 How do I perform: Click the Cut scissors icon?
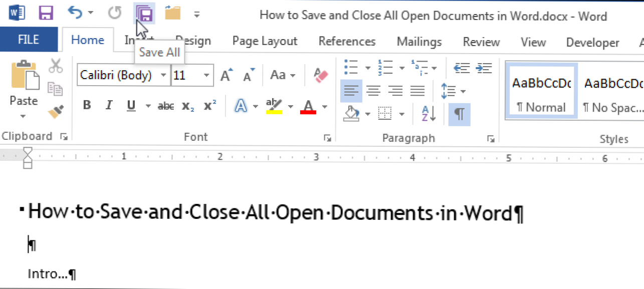pos(55,66)
